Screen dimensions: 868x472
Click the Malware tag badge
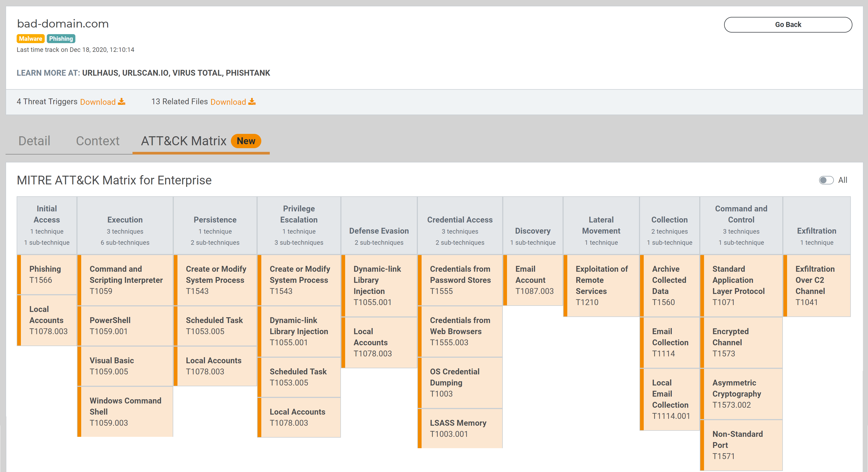click(30, 38)
